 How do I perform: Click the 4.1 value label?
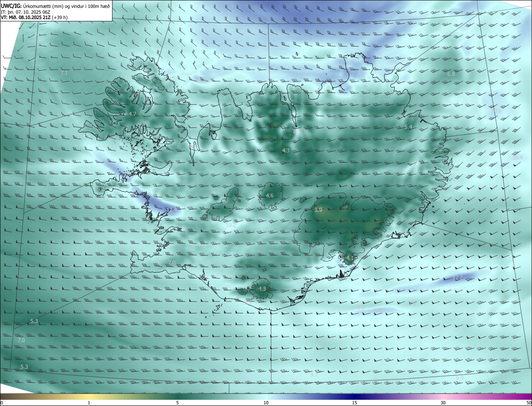[x=350, y=258]
